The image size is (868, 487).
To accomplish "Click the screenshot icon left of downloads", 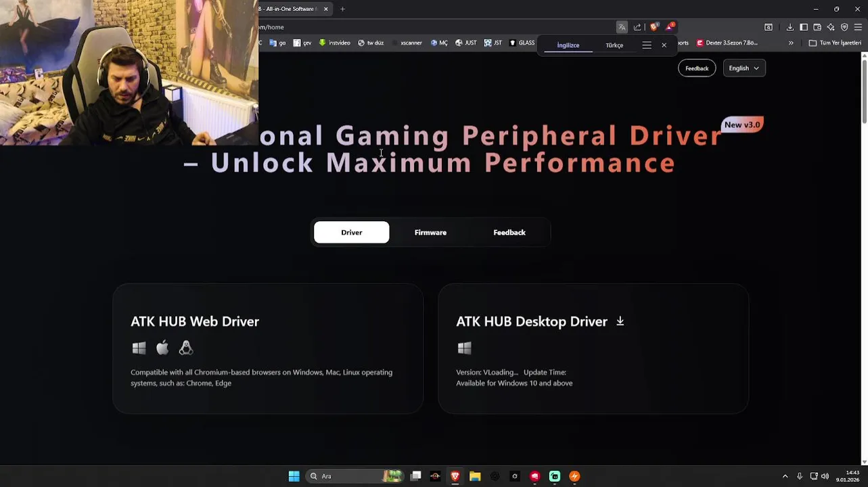I will [769, 27].
